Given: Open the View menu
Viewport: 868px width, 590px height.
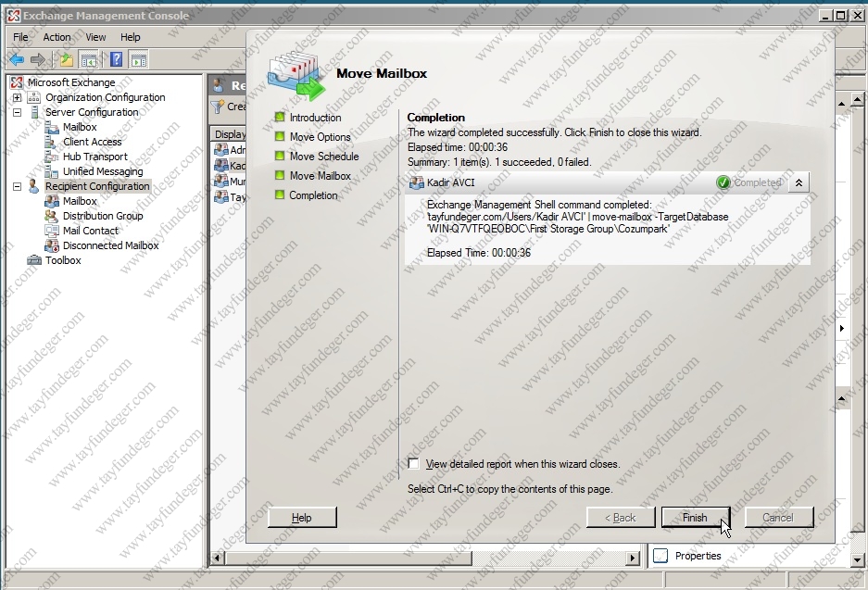Looking at the screenshot, I should tap(95, 37).
